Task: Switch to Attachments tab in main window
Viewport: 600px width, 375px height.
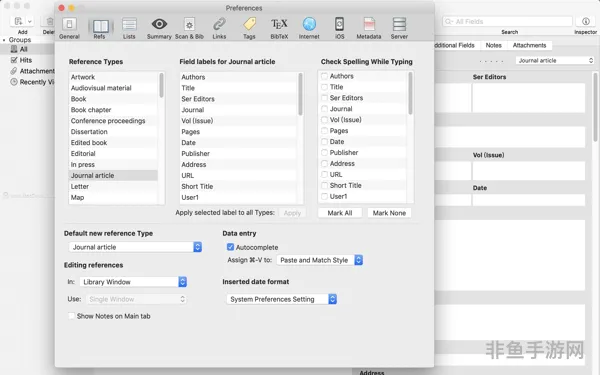Action: tap(530, 45)
